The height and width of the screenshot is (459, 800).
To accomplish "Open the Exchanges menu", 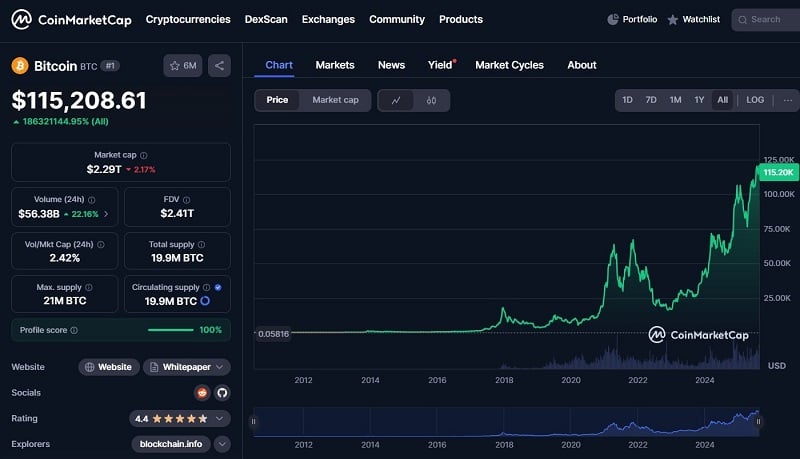I will click(328, 19).
